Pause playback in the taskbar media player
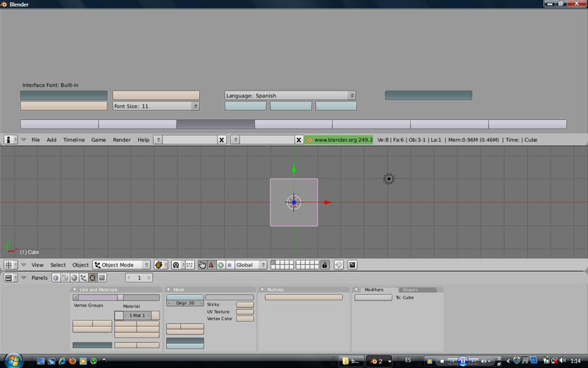Viewport: 588px width, 368px height. (x=463, y=361)
